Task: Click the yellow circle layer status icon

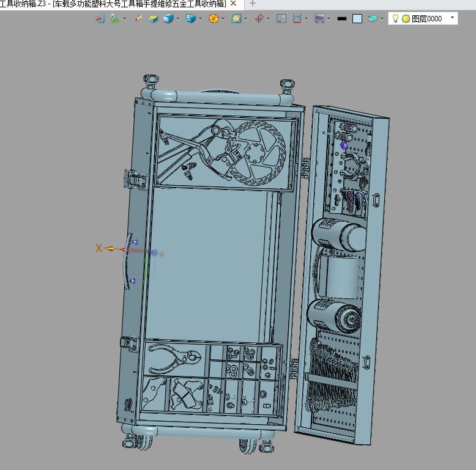Action: (406, 19)
